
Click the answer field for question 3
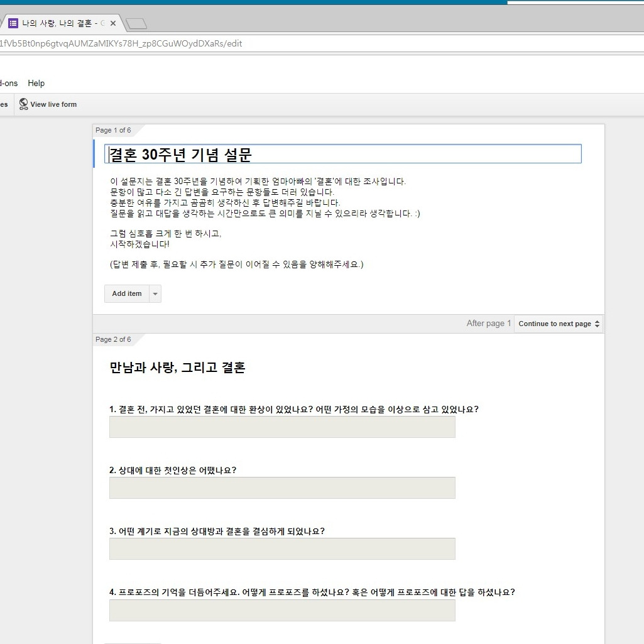point(282,548)
